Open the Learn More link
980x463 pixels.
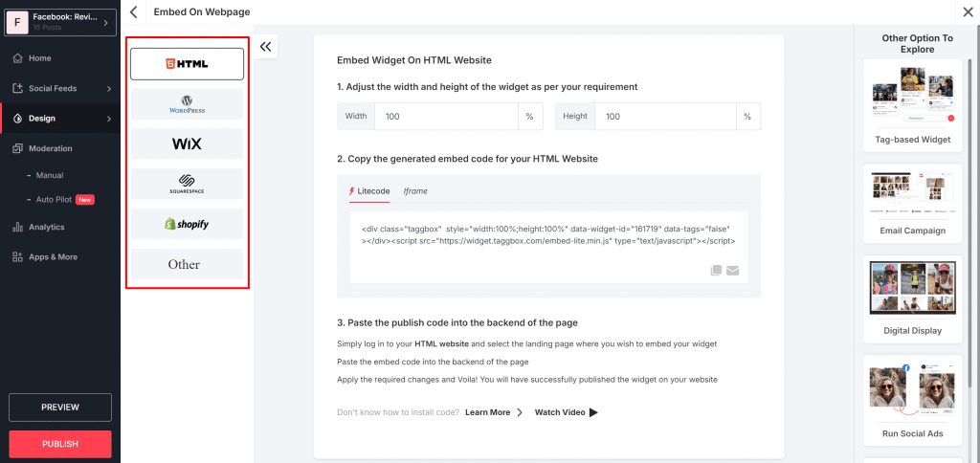(494, 413)
